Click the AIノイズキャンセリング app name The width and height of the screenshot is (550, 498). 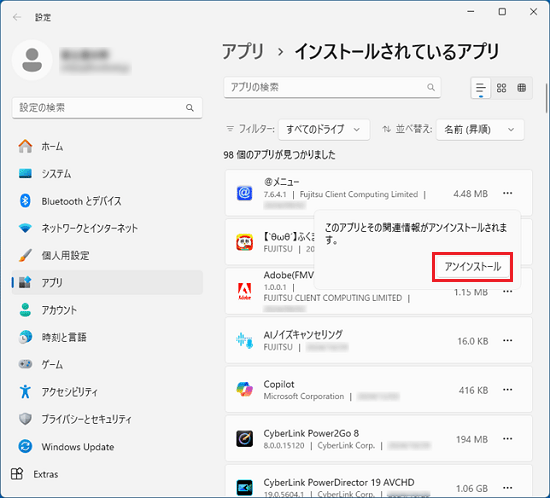pyautogui.click(x=303, y=335)
